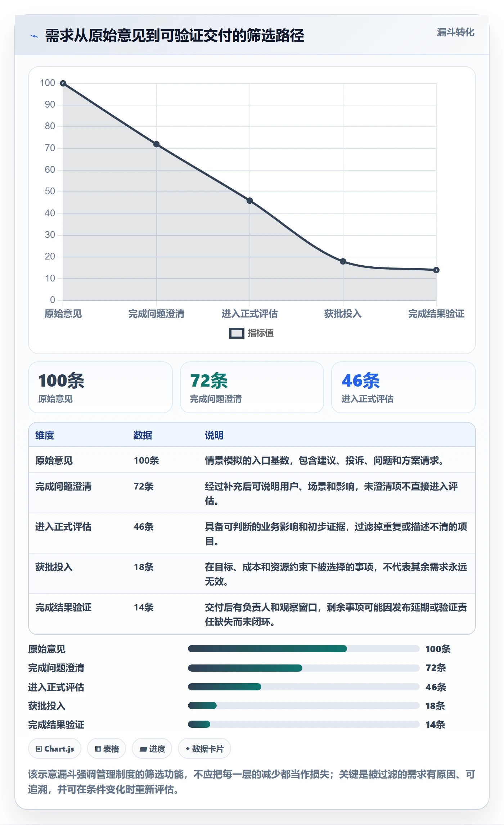The height and width of the screenshot is (825, 504).
Task: Click the 进度 tag chip
Action: coord(152,749)
